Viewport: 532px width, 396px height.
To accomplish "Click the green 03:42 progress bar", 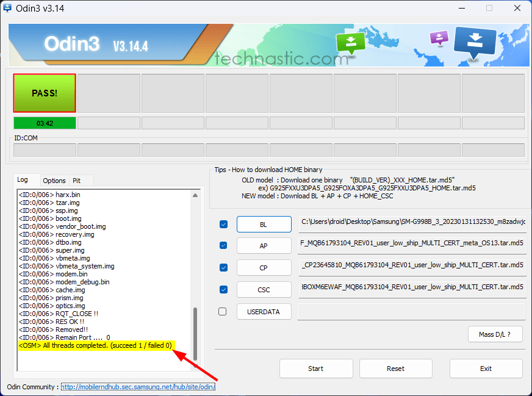I will pos(44,123).
